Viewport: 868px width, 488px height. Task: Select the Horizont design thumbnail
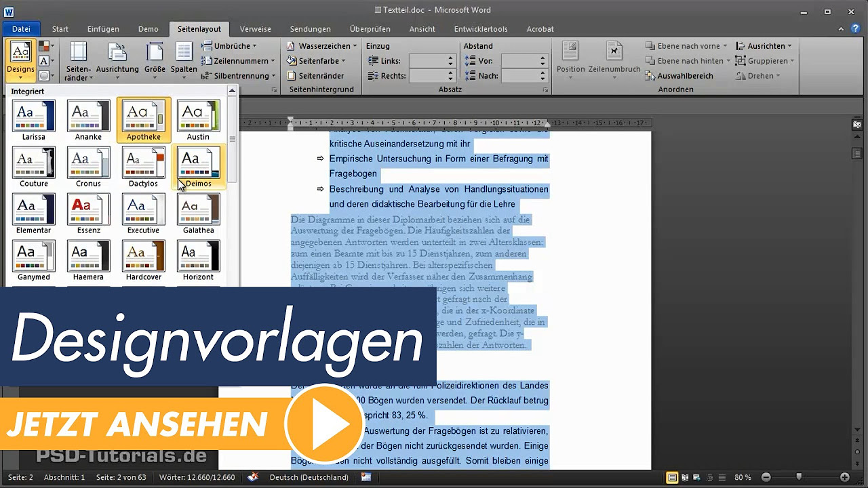pyautogui.click(x=198, y=260)
